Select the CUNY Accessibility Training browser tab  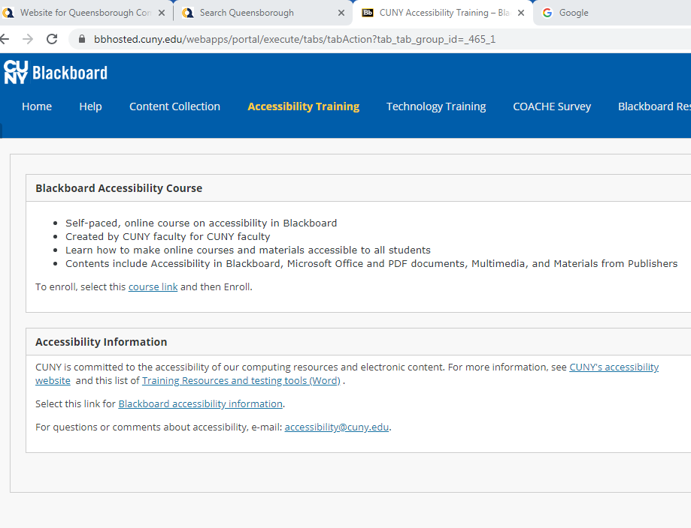click(443, 13)
